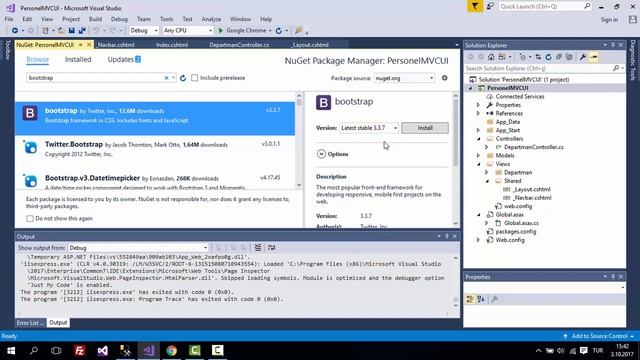Expand the Options section in package details
640x360 pixels.
tap(321, 154)
